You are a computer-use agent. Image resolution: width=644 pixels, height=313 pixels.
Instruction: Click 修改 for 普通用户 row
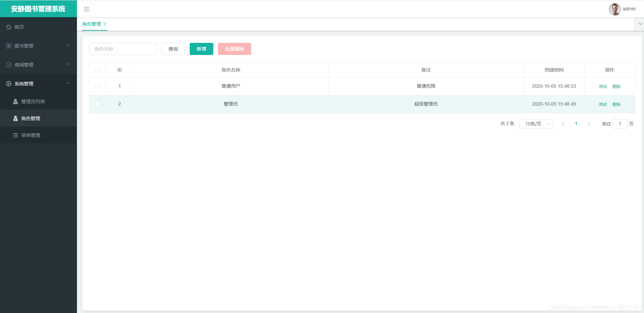point(603,86)
